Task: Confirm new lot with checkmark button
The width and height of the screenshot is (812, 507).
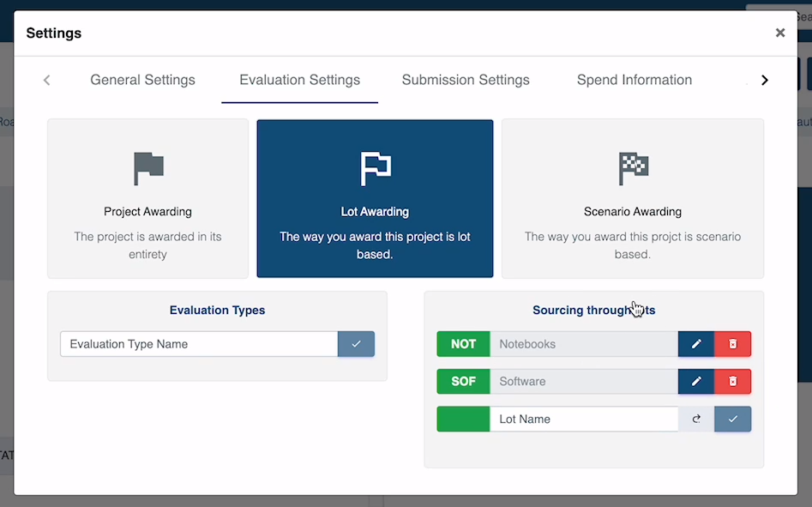Action: (732, 419)
